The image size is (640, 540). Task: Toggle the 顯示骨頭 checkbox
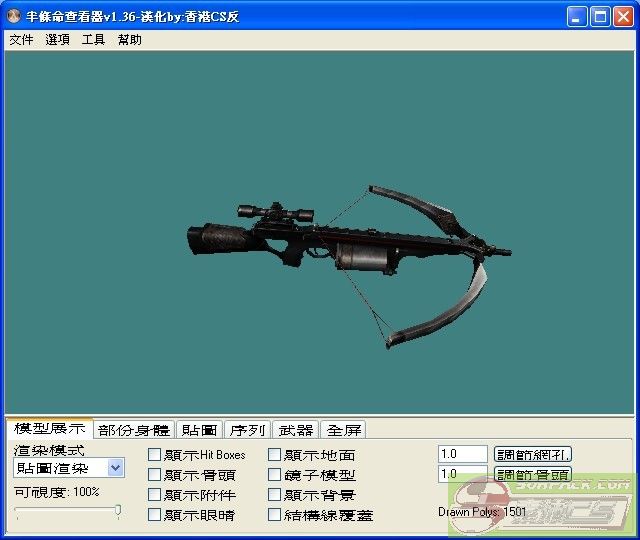155,475
